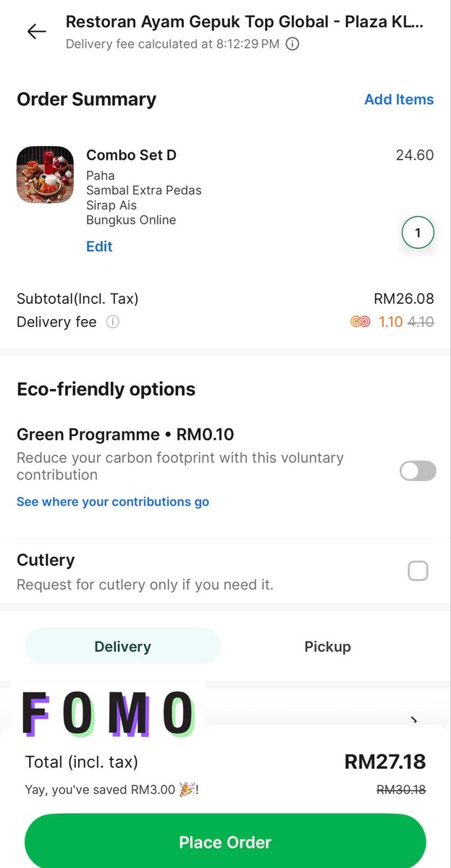The image size is (451, 868).
Task: Tap the orange infinity subscription icon
Action: click(361, 322)
